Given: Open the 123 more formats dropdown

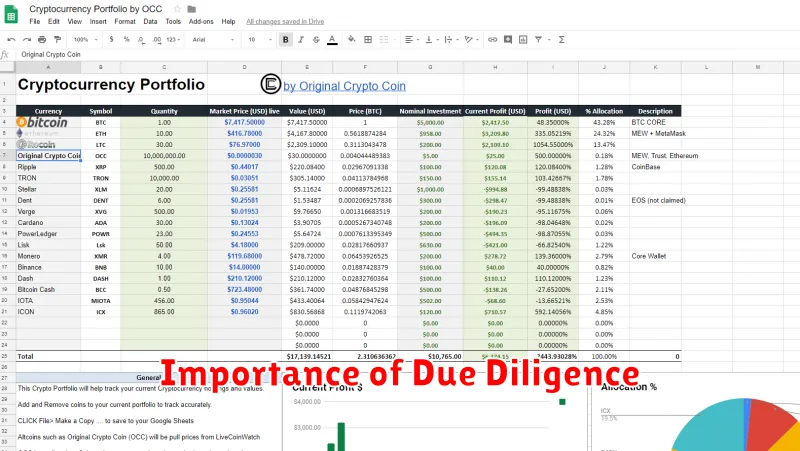Looking at the screenshot, I should tap(173, 39).
